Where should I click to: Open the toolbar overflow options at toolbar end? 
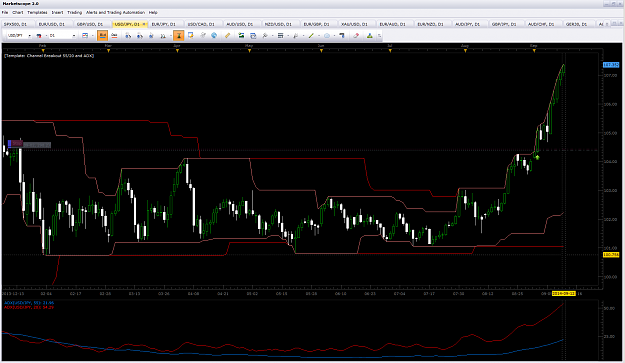click(x=379, y=35)
